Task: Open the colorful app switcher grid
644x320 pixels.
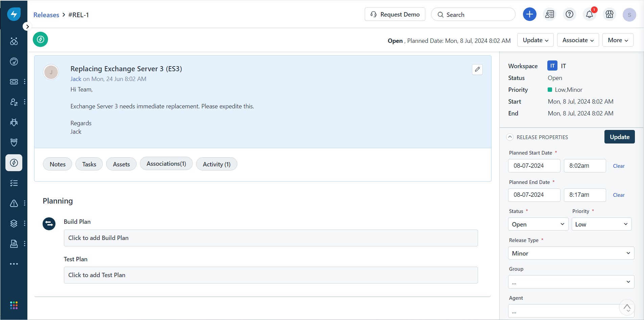Action: click(14, 305)
